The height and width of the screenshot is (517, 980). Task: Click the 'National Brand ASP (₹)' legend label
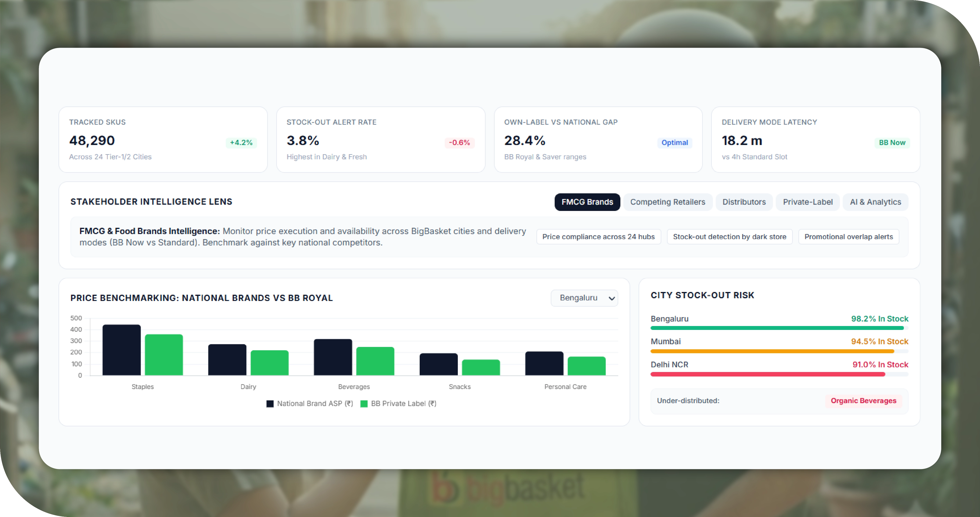click(x=315, y=404)
